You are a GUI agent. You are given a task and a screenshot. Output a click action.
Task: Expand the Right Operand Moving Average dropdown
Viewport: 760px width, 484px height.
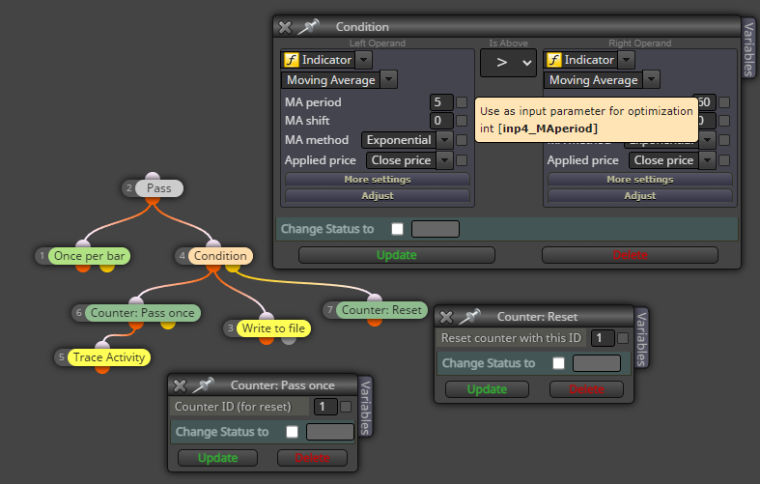coord(651,79)
